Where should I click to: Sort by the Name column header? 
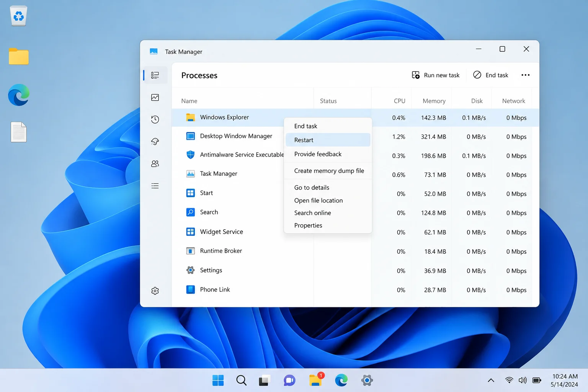pyautogui.click(x=189, y=101)
